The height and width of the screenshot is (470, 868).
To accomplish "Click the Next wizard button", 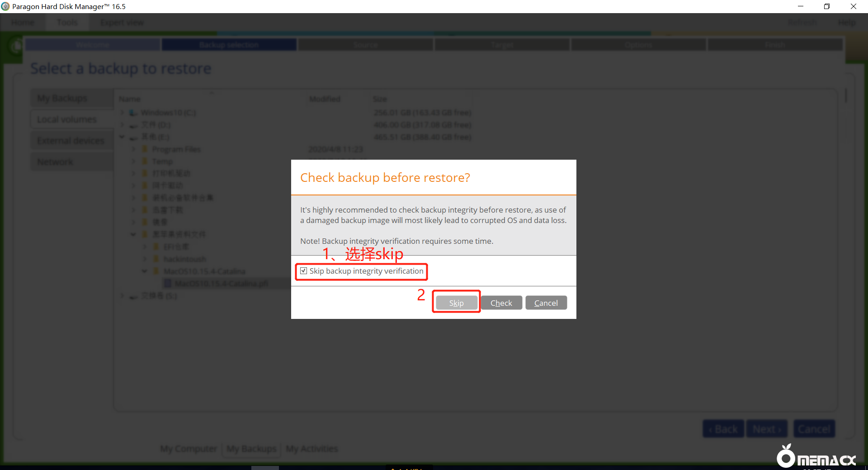I will (767, 429).
